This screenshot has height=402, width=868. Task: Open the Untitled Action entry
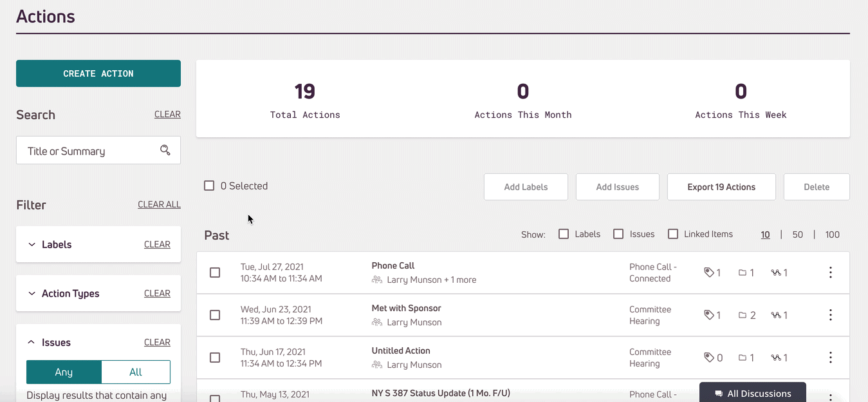401,350
